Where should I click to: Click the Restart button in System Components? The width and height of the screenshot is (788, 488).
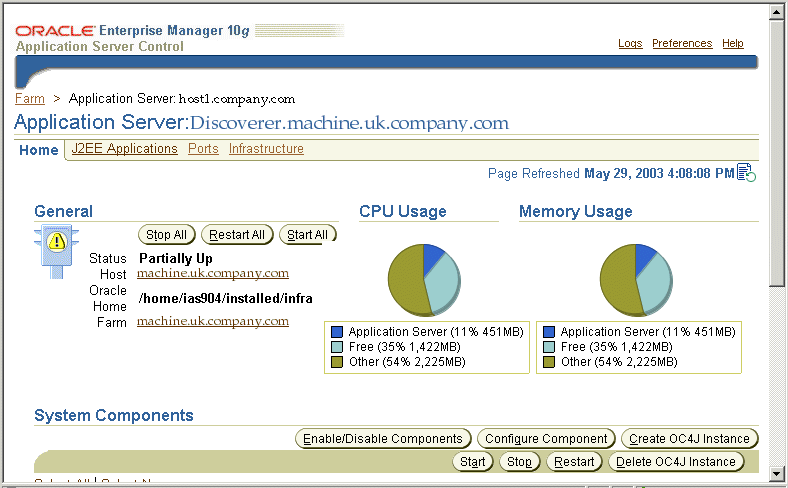coord(574,462)
